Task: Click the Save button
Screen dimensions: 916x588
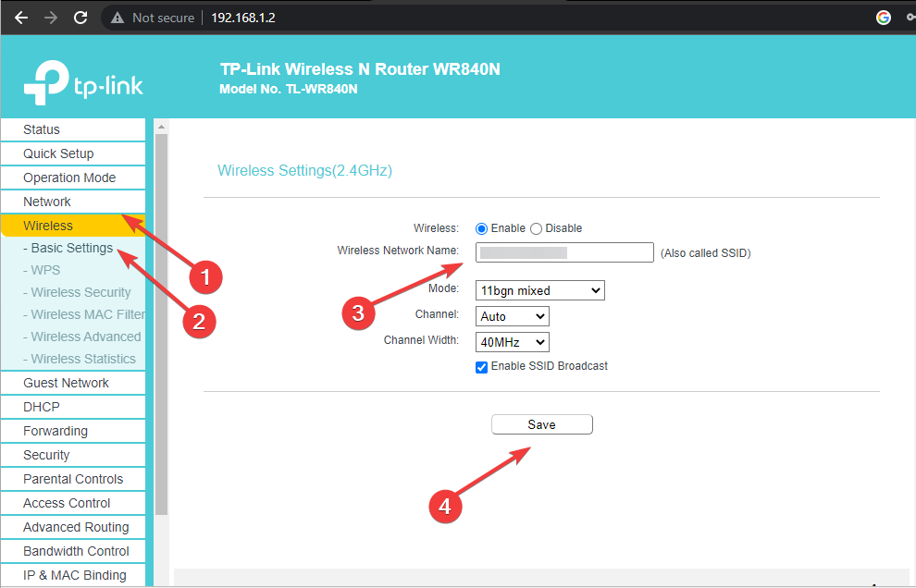Action: (x=542, y=424)
